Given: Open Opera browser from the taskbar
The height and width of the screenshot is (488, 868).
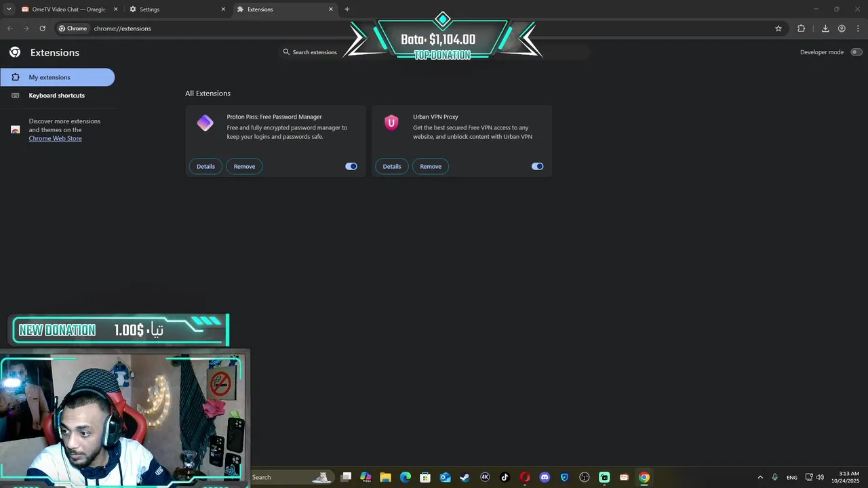Looking at the screenshot, I should click(x=524, y=477).
